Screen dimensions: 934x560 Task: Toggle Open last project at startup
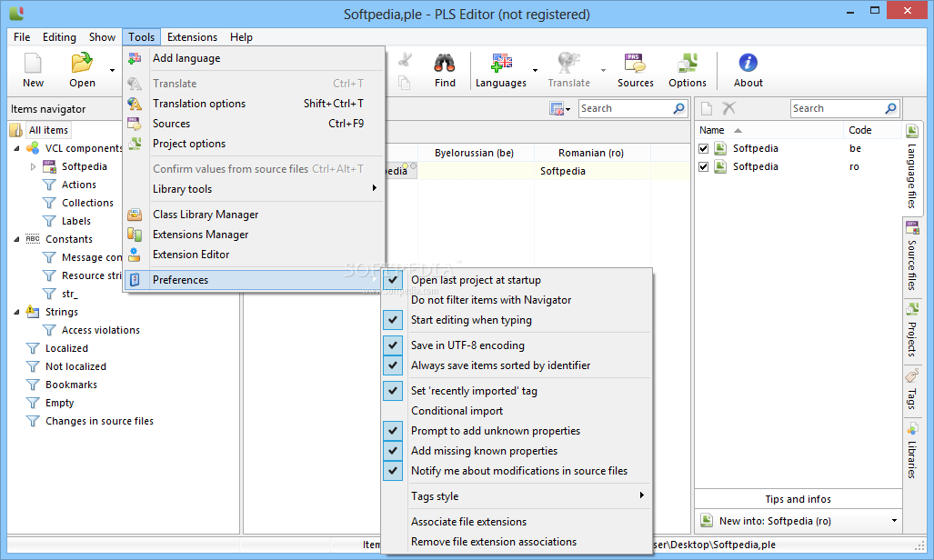(517, 280)
